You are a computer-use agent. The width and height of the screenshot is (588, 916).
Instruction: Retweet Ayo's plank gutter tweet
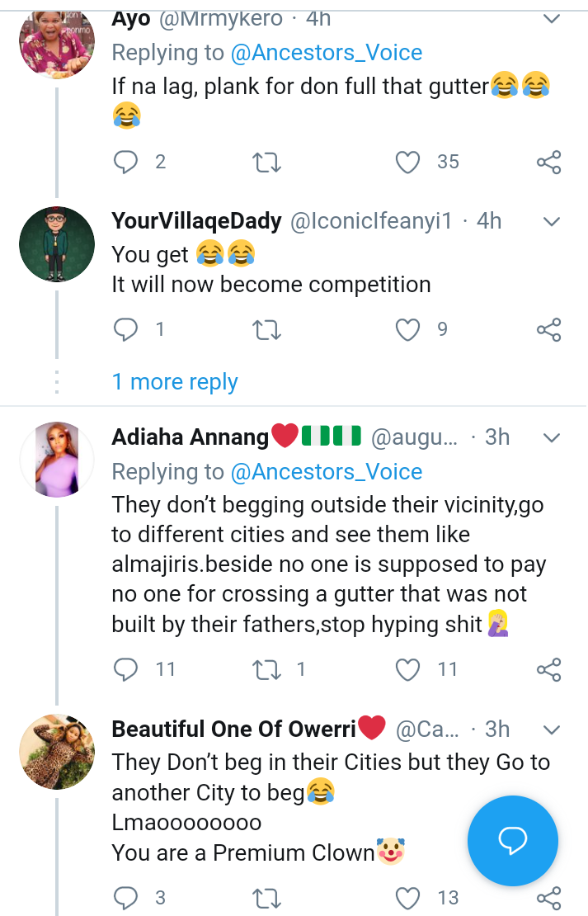coord(267,162)
